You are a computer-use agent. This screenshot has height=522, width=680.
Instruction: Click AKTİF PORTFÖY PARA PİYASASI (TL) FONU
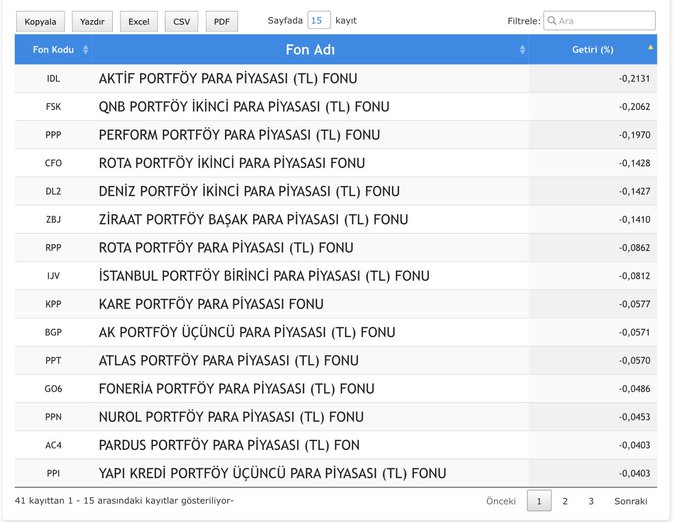[x=228, y=78]
